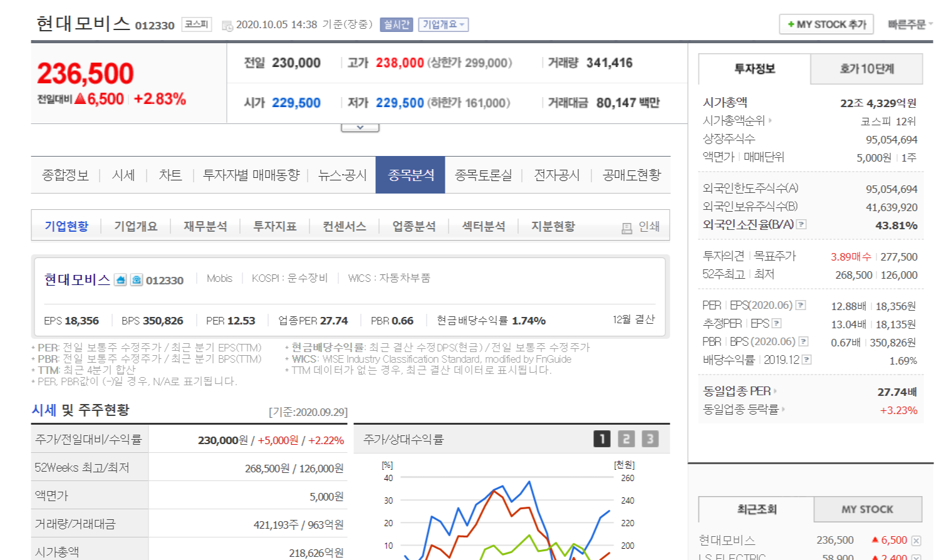Expand price details with the chevron below 시가
The height and width of the screenshot is (560, 951).
tap(360, 127)
